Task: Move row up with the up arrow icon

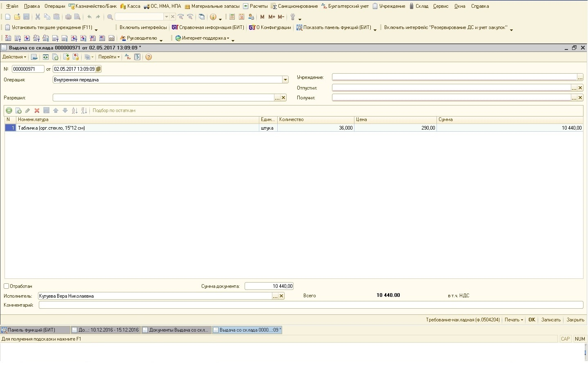Action: tap(56, 110)
